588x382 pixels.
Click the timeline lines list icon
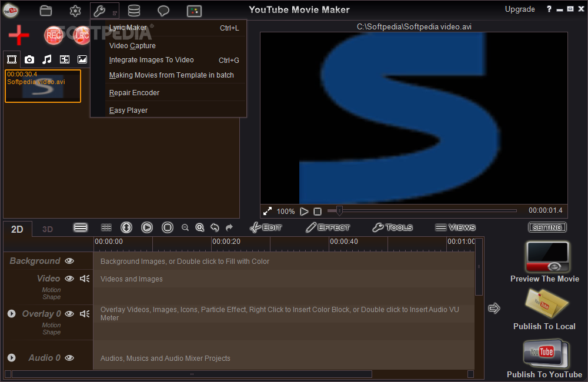pyautogui.click(x=81, y=227)
